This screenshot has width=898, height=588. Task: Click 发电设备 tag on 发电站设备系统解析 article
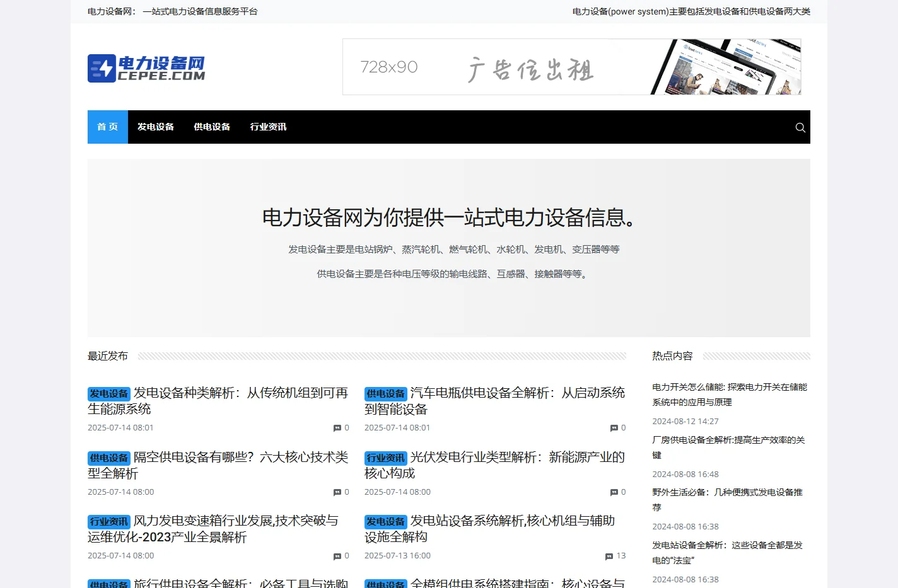[x=386, y=522]
